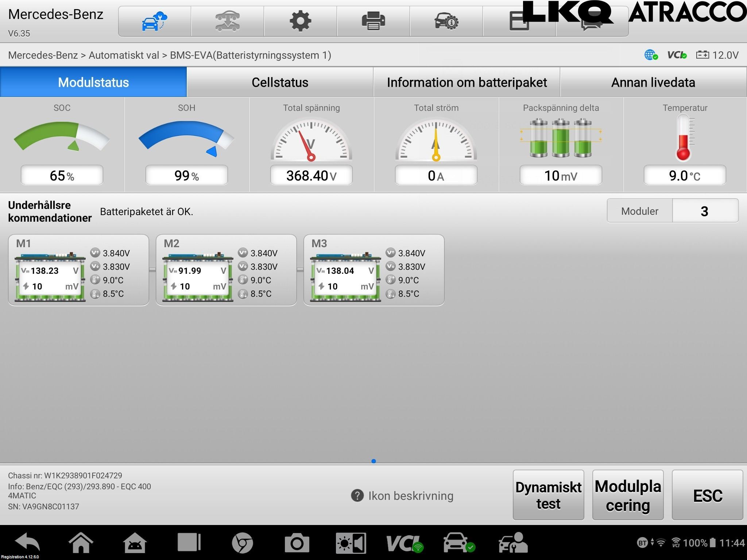This screenshot has width=747, height=560.
Task: Click Batteripaketet är OK message
Action: click(x=147, y=211)
